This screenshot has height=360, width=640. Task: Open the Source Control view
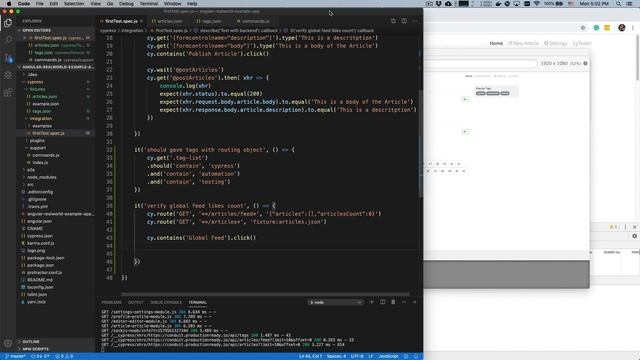(8, 58)
